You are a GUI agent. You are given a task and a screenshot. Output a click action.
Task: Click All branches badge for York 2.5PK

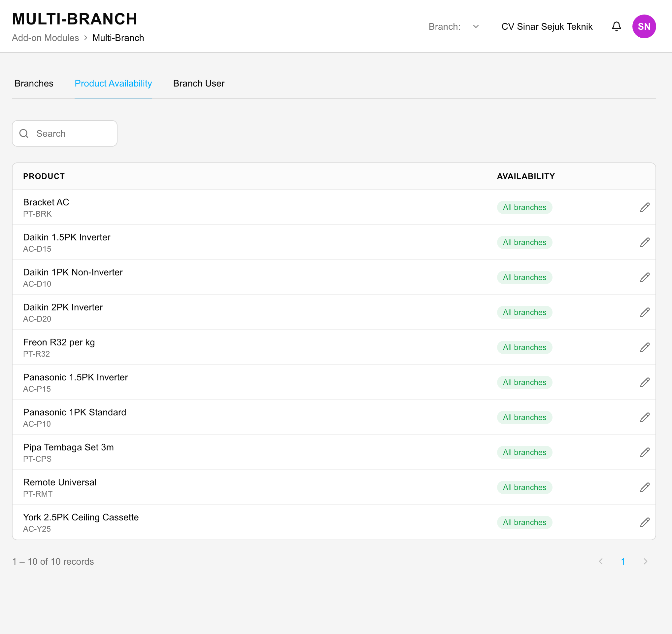coord(524,522)
